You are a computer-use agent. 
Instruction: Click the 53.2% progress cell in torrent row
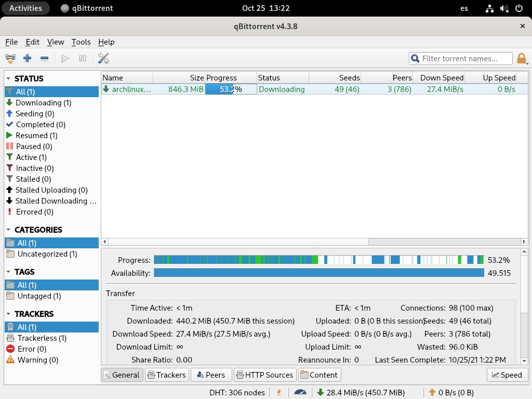[x=231, y=89]
